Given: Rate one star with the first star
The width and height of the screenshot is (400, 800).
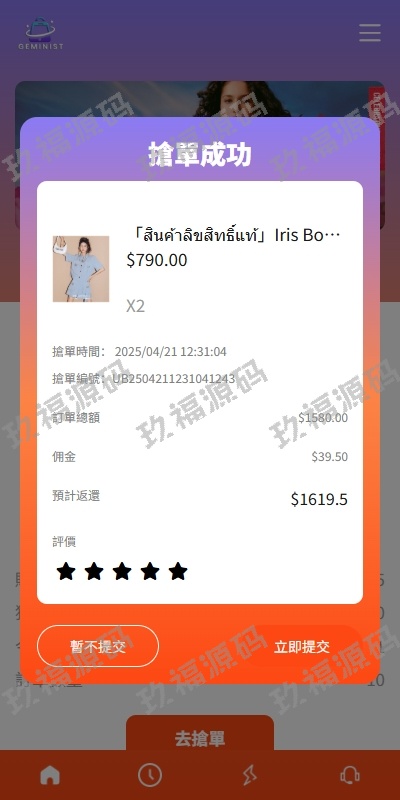Looking at the screenshot, I should coord(66,571).
